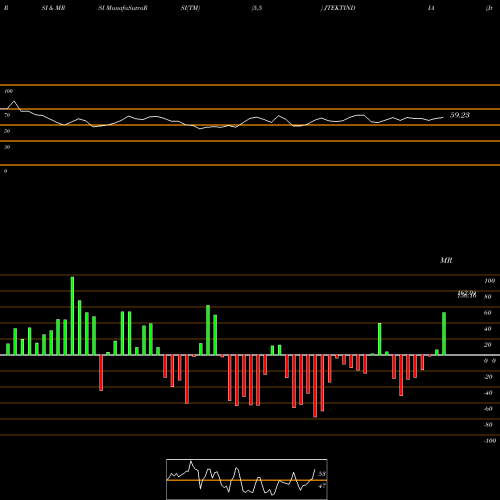Open the mini RSI chart thumbnail
Image resolution: width=500 pixels, height=500 pixels.
[x=247, y=479]
